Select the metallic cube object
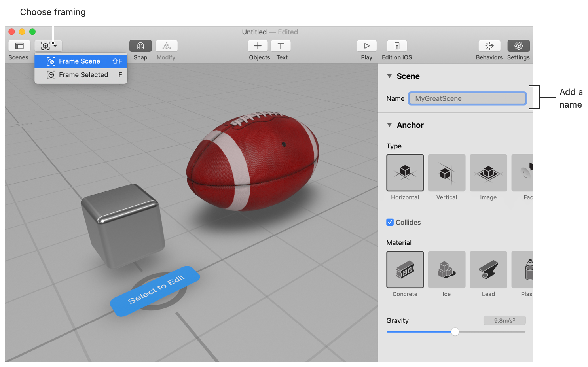This screenshot has width=588, height=367. [123, 226]
